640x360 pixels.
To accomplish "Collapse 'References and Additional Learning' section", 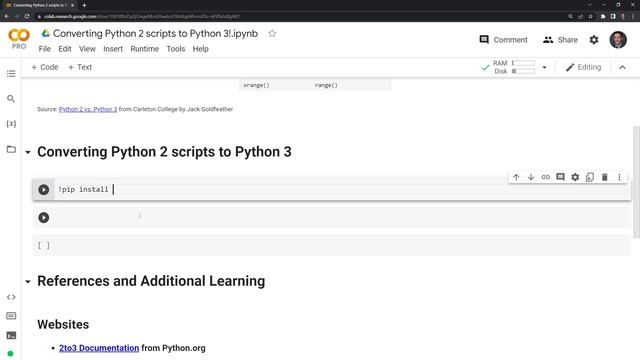I will click(x=28, y=282).
